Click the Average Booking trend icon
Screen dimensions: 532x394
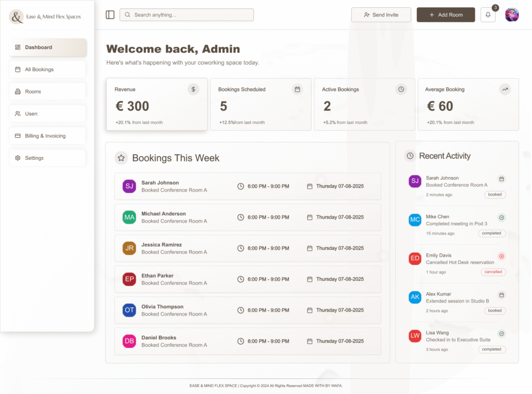click(504, 89)
